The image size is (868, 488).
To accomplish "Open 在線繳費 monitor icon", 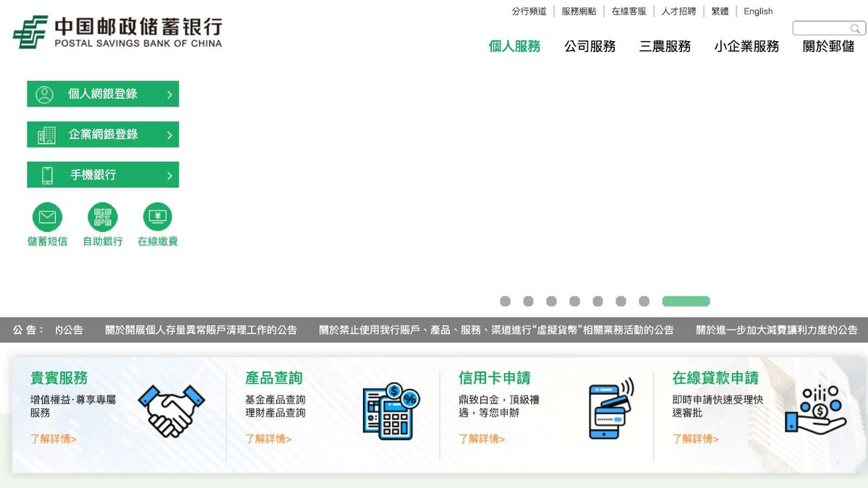I will pos(158,217).
